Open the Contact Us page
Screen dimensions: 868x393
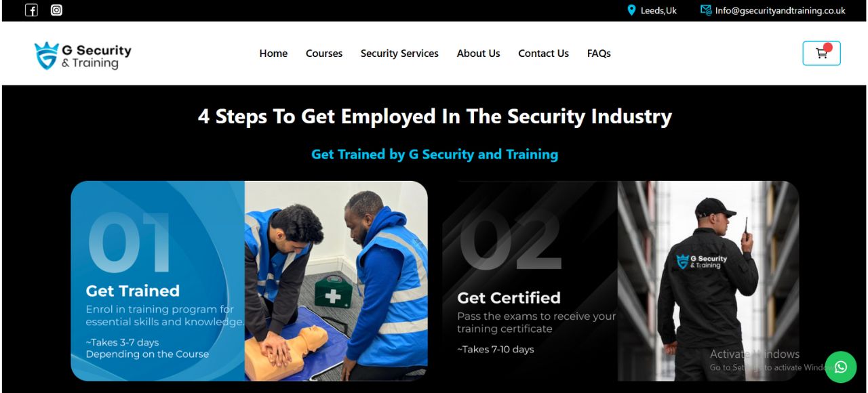(543, 54)
